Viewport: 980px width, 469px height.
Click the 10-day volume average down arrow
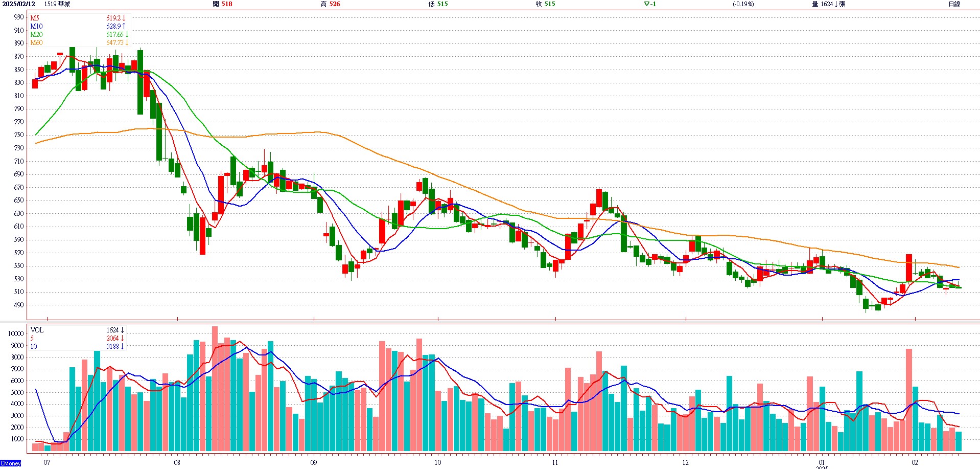point(123,347)
